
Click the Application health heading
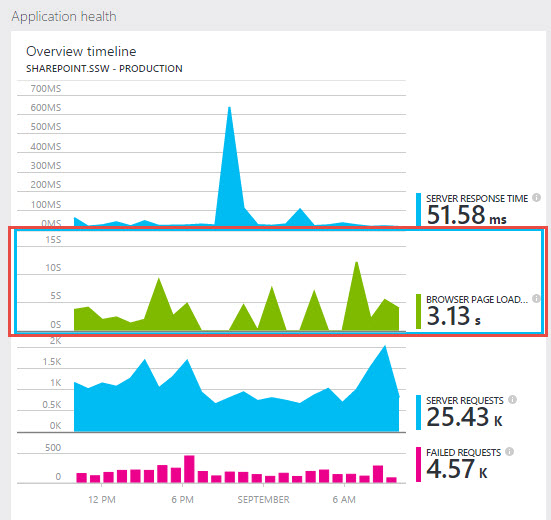tap(64, 17)
